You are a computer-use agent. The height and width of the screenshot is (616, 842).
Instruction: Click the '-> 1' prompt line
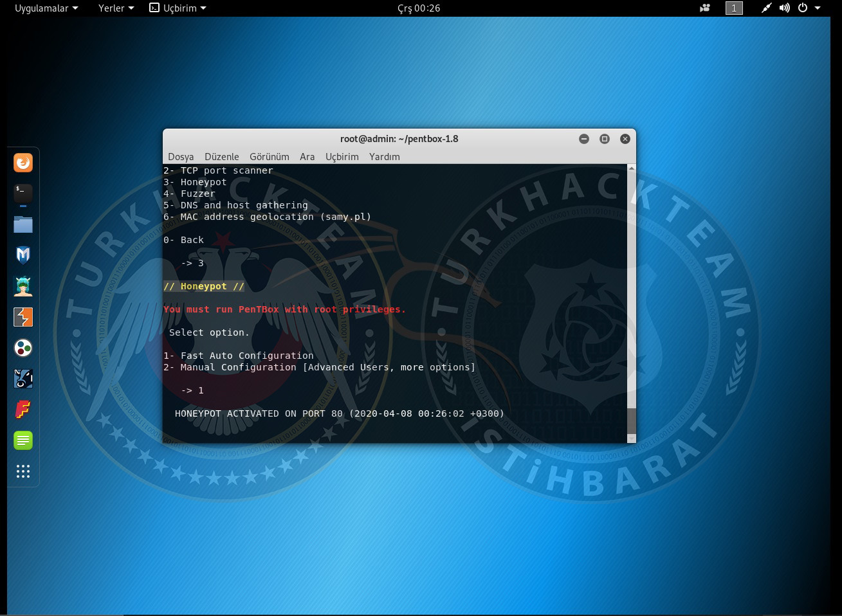[192, 390]
